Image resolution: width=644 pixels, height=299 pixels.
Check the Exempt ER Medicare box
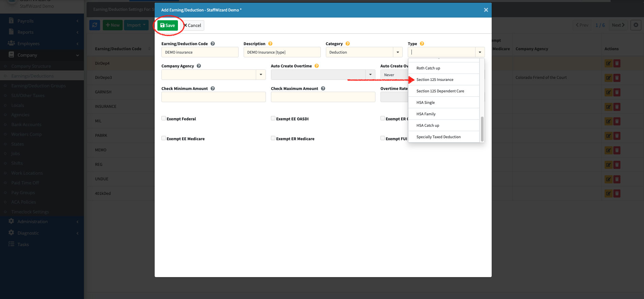tap(273, 138)
